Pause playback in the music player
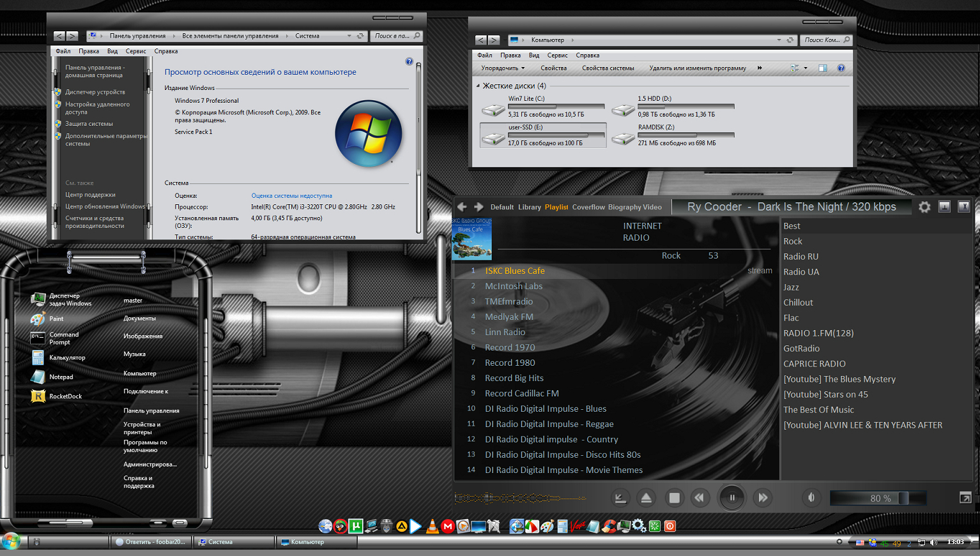Screen dimensions: 980x556 click(732, 498)
